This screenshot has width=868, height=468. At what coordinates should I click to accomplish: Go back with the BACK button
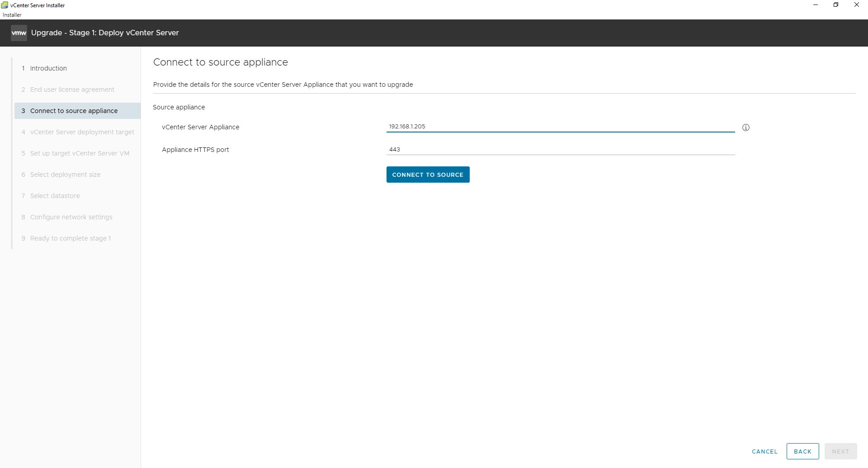pos(802,451)
